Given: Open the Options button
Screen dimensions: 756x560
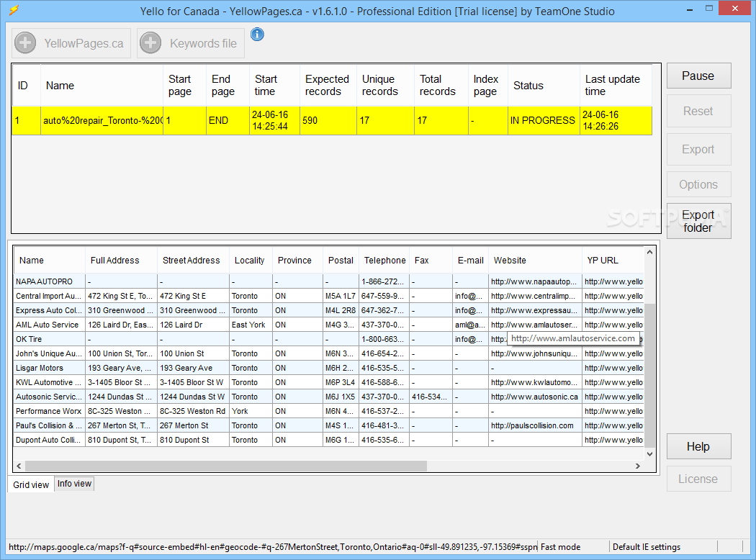Looking at the screenshot, I should coord(698,184).
